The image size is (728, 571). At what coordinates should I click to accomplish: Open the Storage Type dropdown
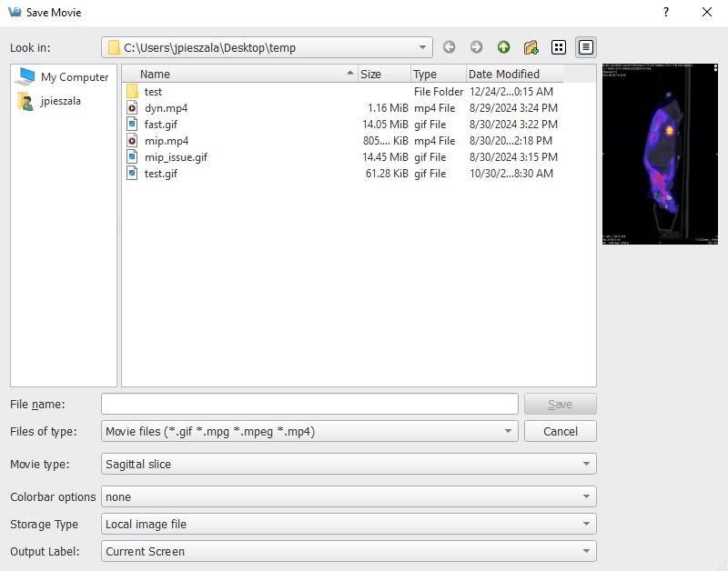click(349, 524)
